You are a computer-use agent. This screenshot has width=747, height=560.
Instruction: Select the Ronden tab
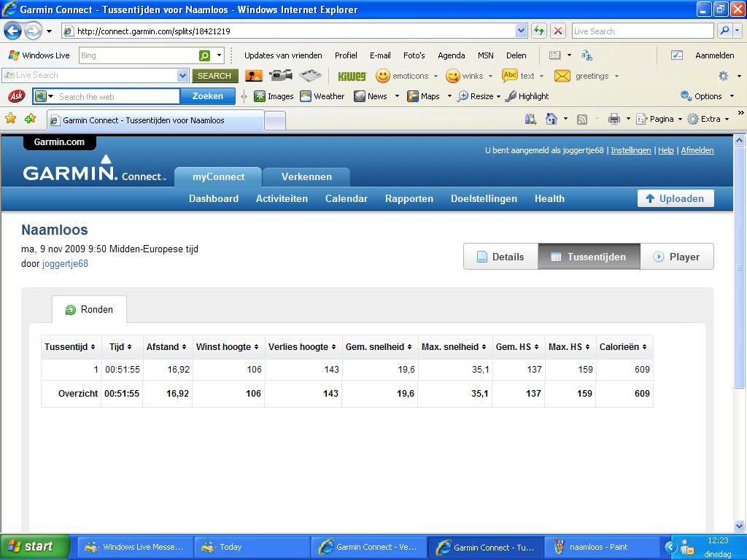pyautogui.click(x=89, y=309)
